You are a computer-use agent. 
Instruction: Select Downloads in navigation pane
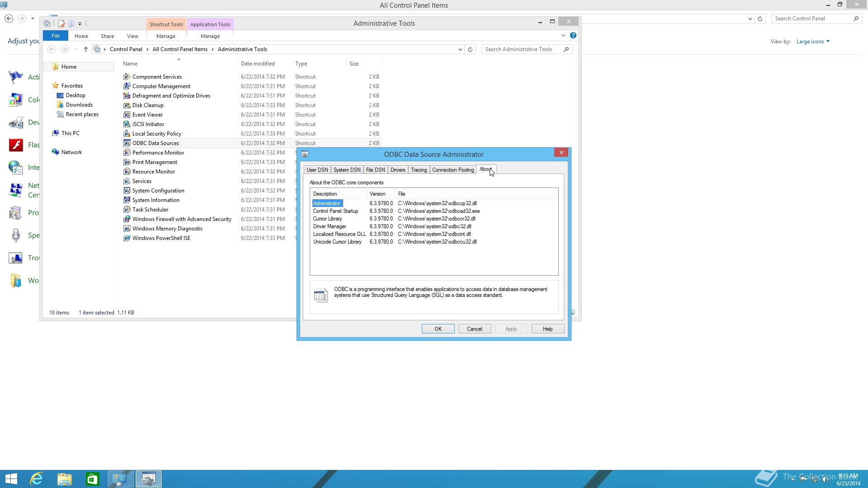(x=79, y=105)
